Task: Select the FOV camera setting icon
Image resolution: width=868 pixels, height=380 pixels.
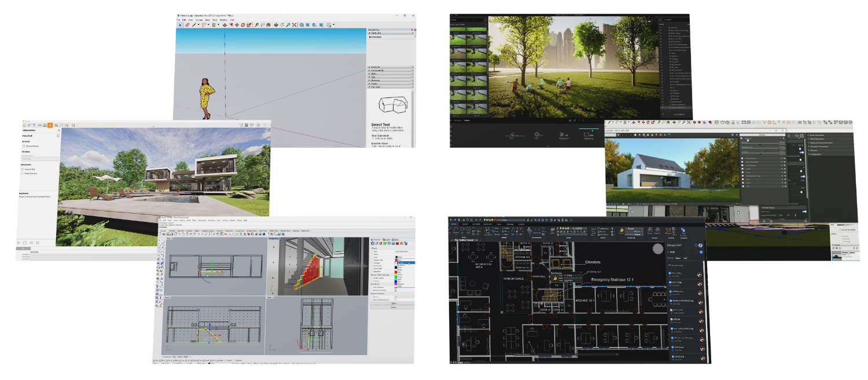Action: click(x=512, y=135)
